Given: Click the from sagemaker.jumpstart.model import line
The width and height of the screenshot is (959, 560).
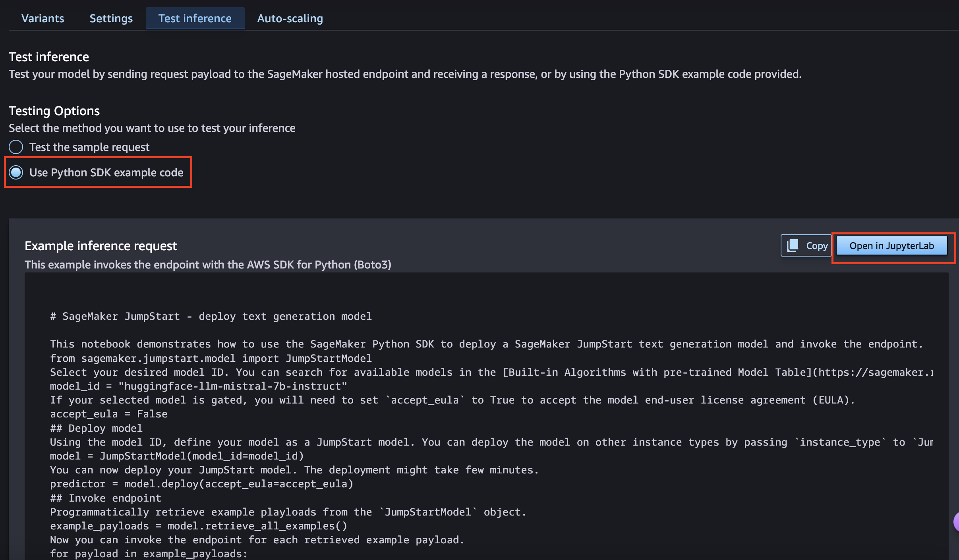Looking at the screenshot, I should click(211, 358).
